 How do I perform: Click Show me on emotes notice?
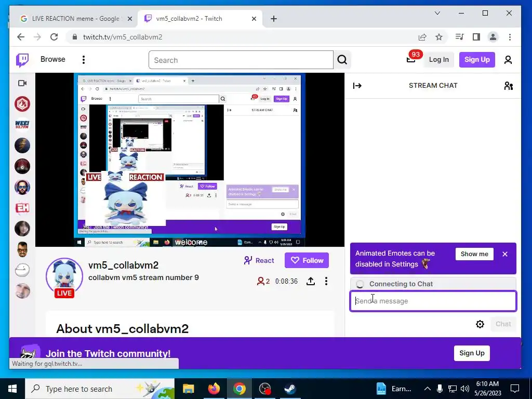[x=474, y=254]
